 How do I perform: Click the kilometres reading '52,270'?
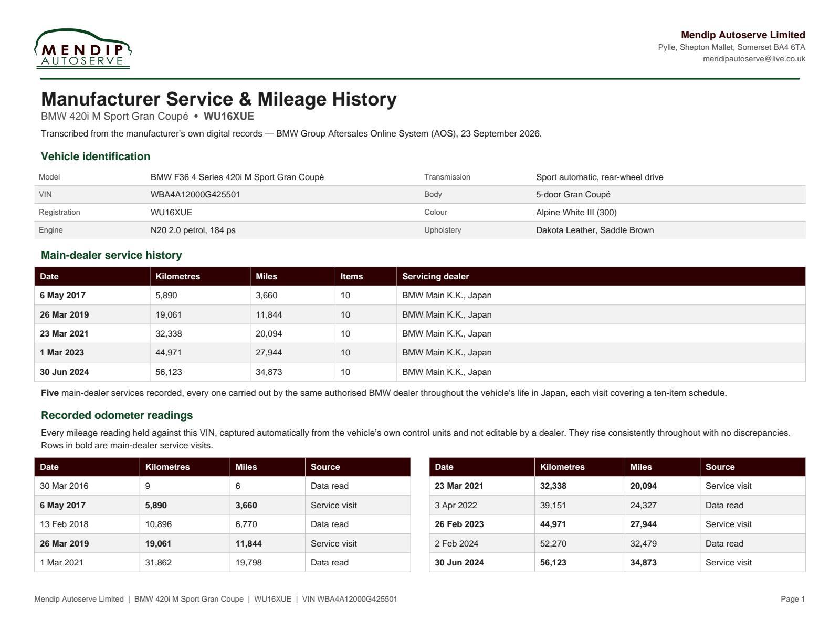[553, 544]
